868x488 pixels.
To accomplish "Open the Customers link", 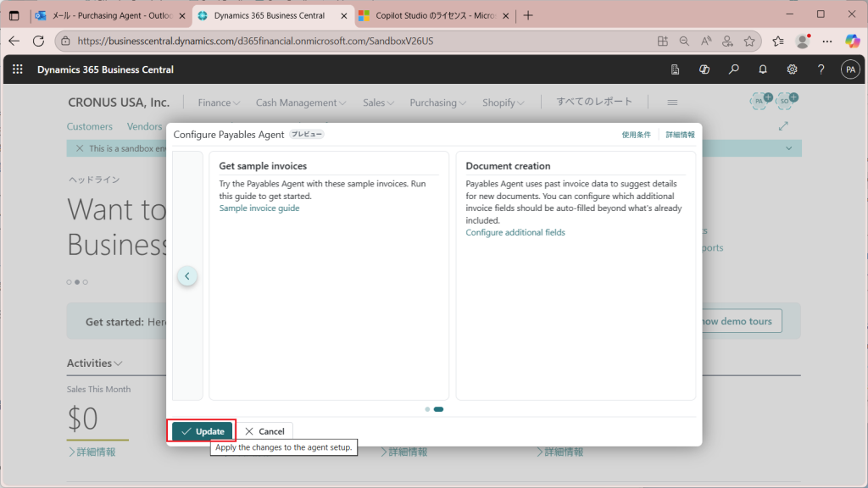I will click(90, 126).
